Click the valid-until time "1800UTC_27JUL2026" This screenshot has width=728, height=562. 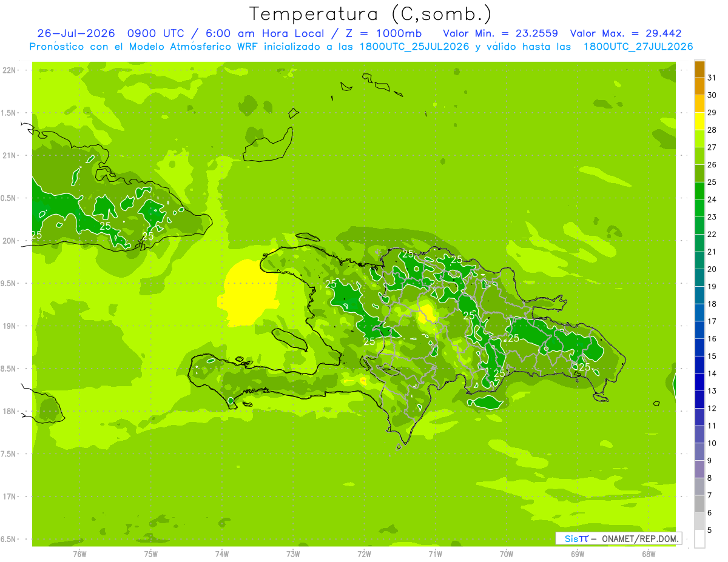[638, 47]
